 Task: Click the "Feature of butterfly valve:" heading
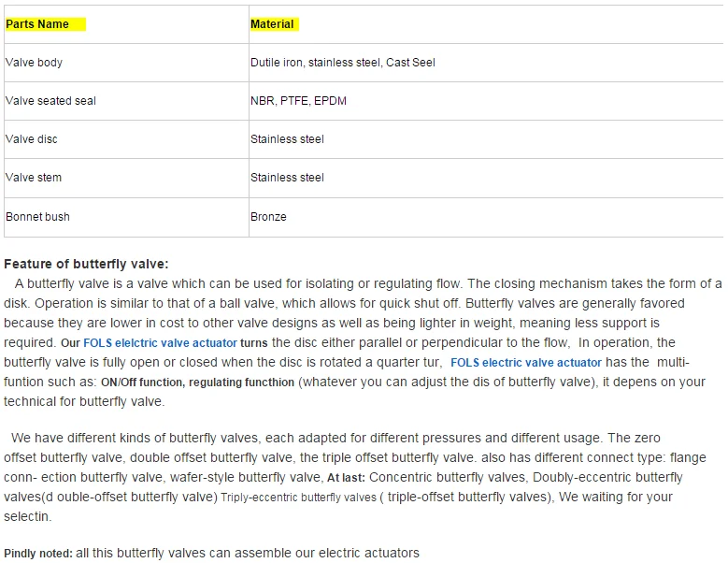click(86, 265)
